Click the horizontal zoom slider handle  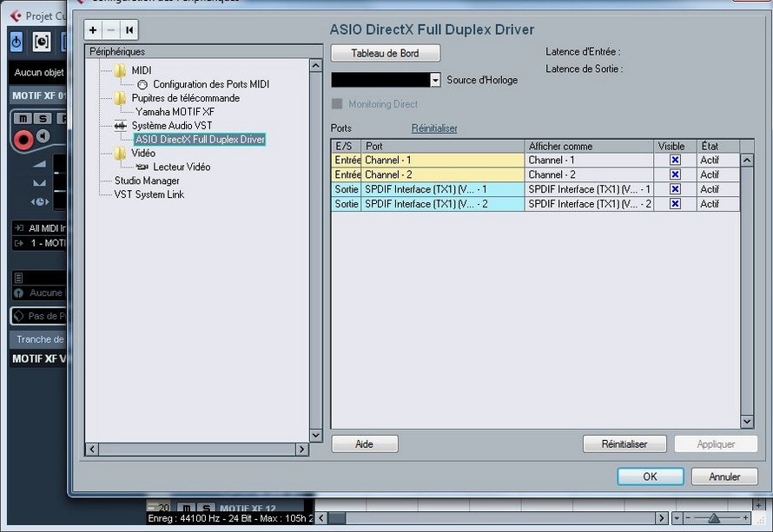(x=713, y=518)
